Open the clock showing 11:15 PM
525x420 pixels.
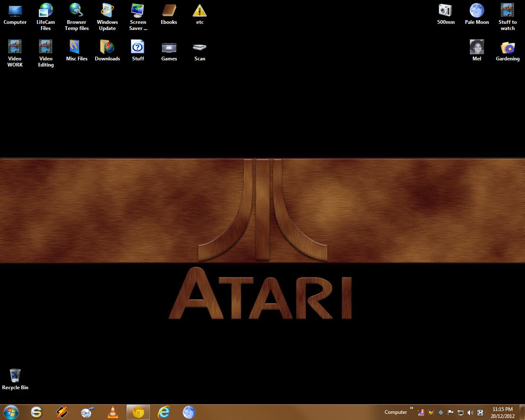click(x=502, y=412)
